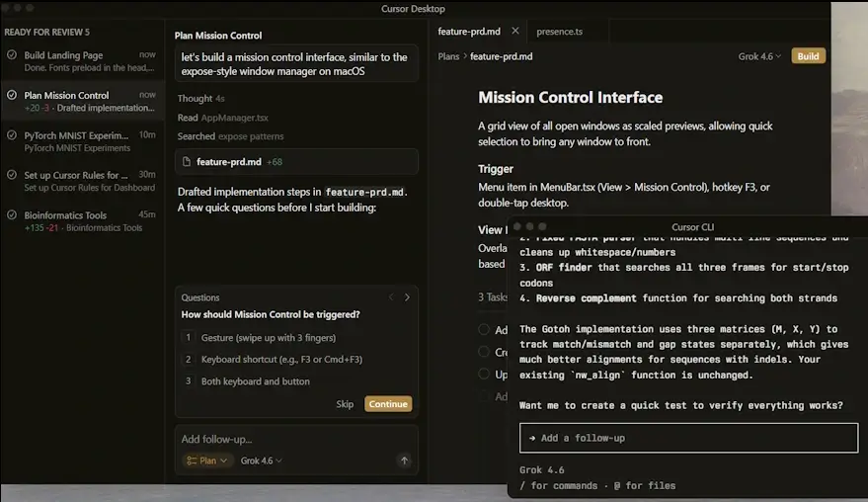Open the Plan mode dropdown
The width and height of the screenshot is (868, 502).
pyautogui.click(x=207, y=460)
